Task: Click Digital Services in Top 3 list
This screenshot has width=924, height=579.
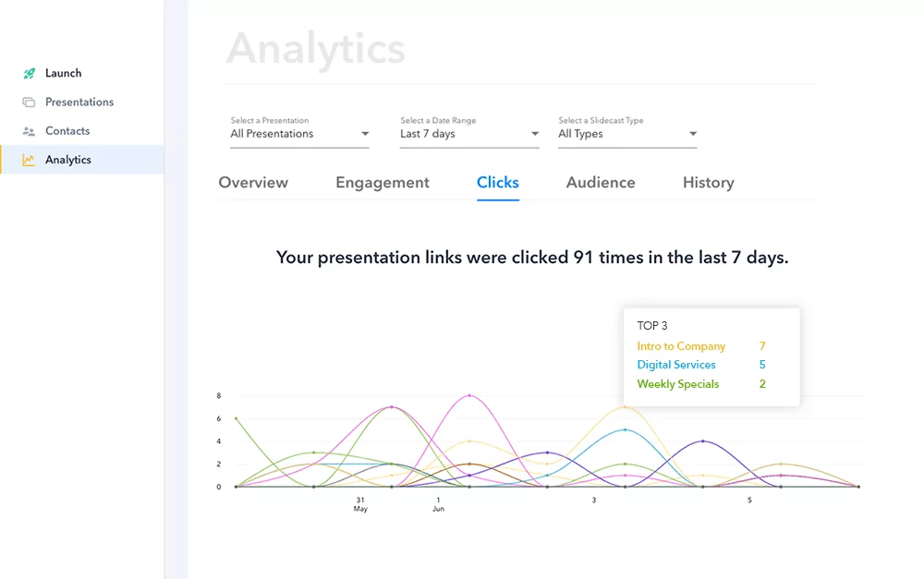Action: (676, 365)
